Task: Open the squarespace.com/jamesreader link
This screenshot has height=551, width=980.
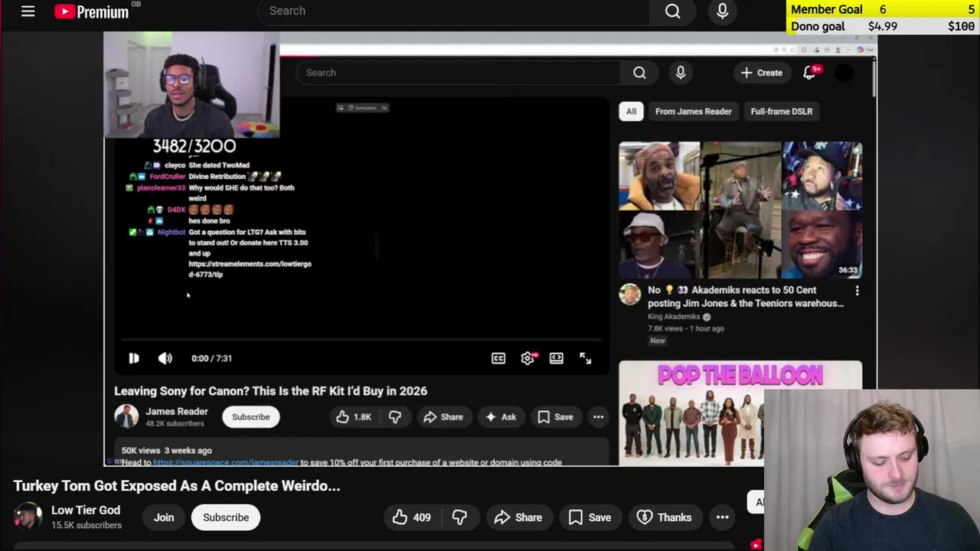Action: tap(225, 462)
